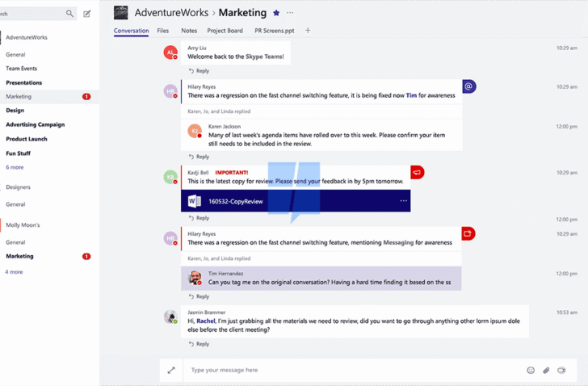
Task: Click Jasmin Brammer's profile photo
Action: [x=170, y=317]
